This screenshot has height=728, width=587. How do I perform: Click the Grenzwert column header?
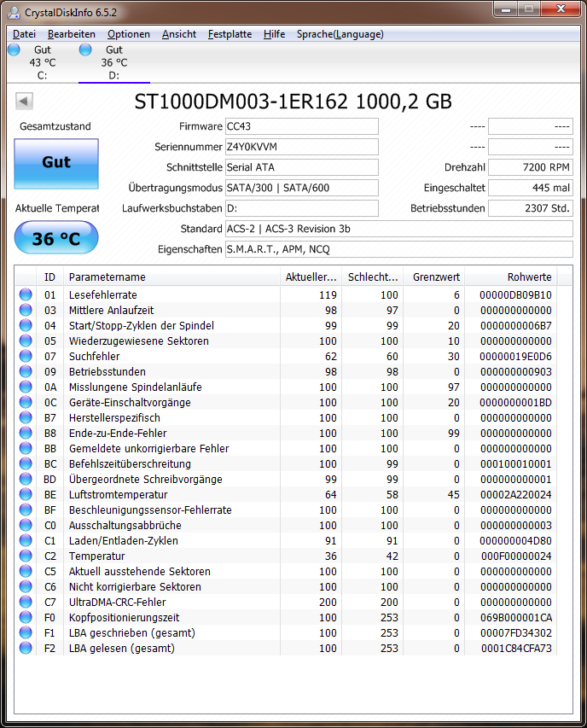(434, 277)
